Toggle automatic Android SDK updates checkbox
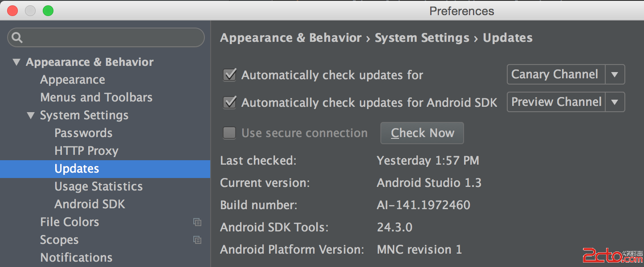Image resolution: width=644 pixels, height=267 pixels. [229, 102]
